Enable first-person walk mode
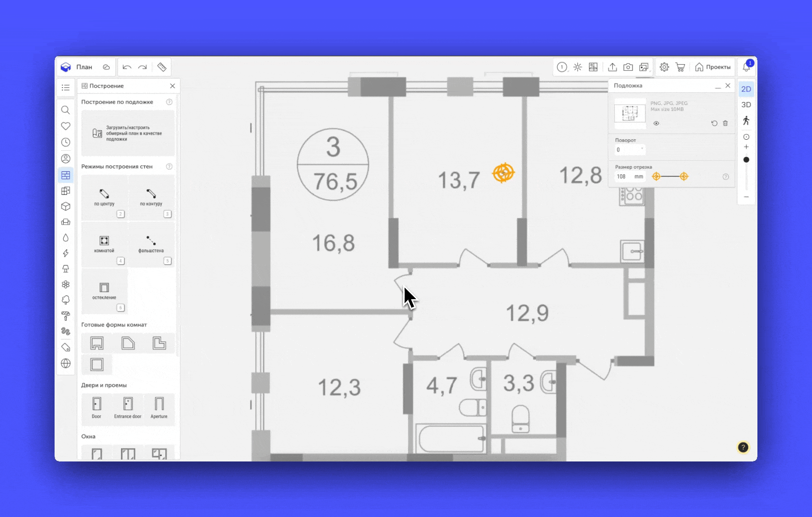 746,121
